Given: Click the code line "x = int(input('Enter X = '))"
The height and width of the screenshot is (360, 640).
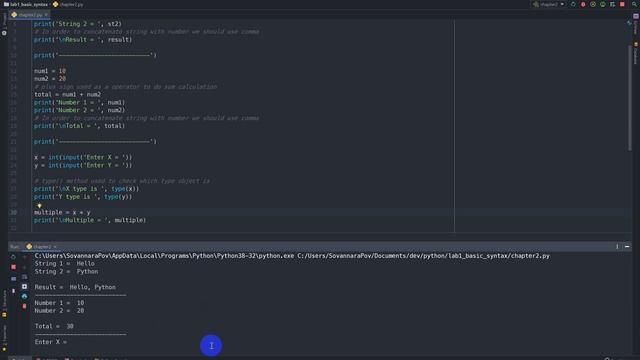Looking at the screenshot, I should 83,157.
